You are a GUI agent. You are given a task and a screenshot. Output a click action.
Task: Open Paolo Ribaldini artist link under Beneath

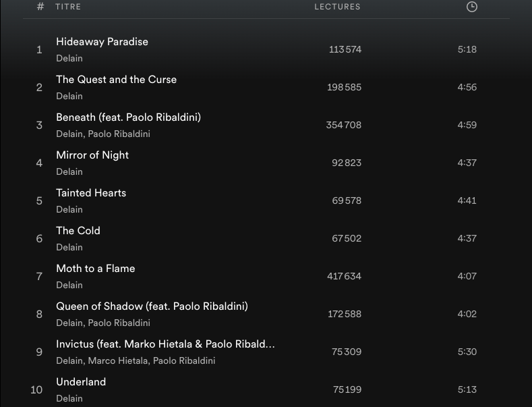click(x=119, y=134)
